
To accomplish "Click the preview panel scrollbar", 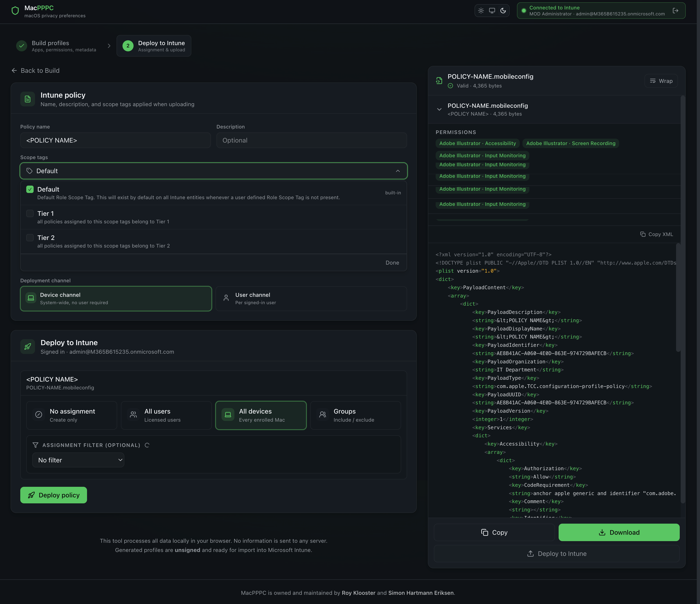I will point(683,299).
